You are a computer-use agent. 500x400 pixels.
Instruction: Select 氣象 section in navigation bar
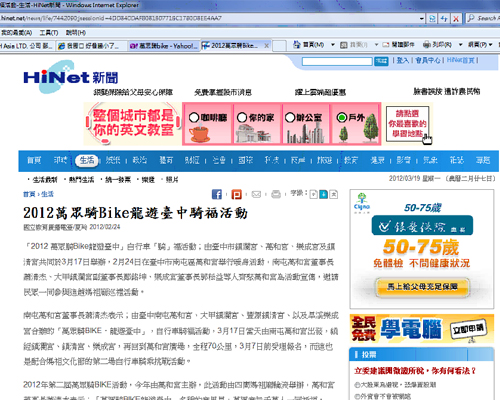point(430,160)
